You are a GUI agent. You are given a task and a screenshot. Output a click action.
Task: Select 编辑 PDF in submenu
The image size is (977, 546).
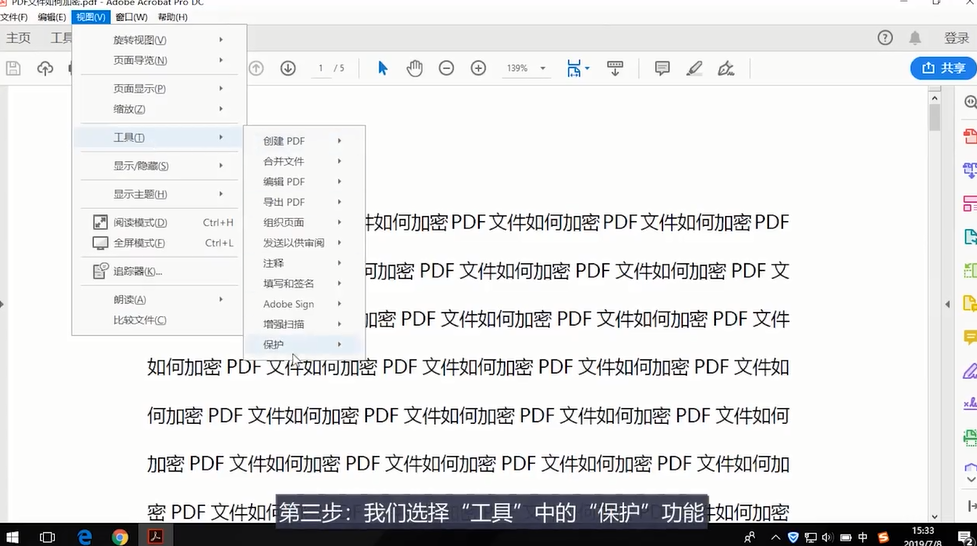point(303,182)
